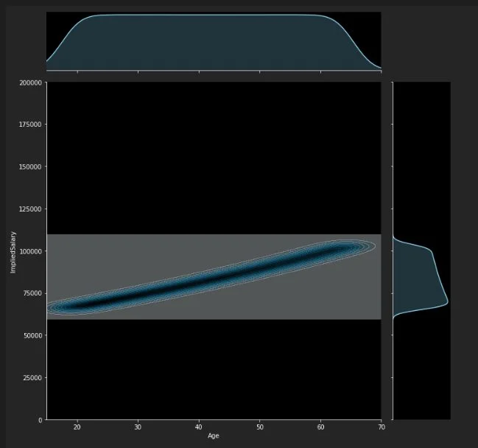
Task: Click the 200000 y-axis tick label
Action: pyautogui.click(x=30, y=83)
